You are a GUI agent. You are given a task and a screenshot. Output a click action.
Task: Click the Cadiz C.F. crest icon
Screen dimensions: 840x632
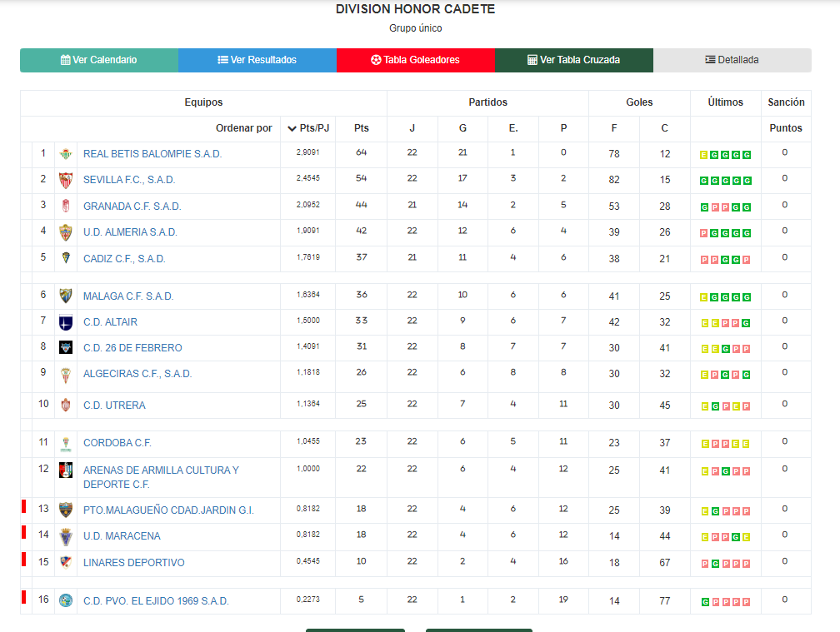click(x=66, y=258)
